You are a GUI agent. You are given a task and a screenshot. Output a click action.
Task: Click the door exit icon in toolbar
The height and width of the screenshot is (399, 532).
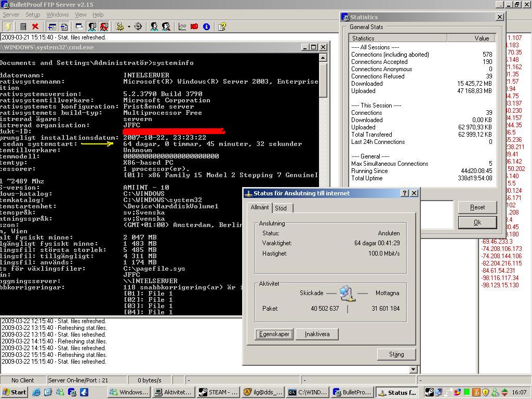[23, 26]
